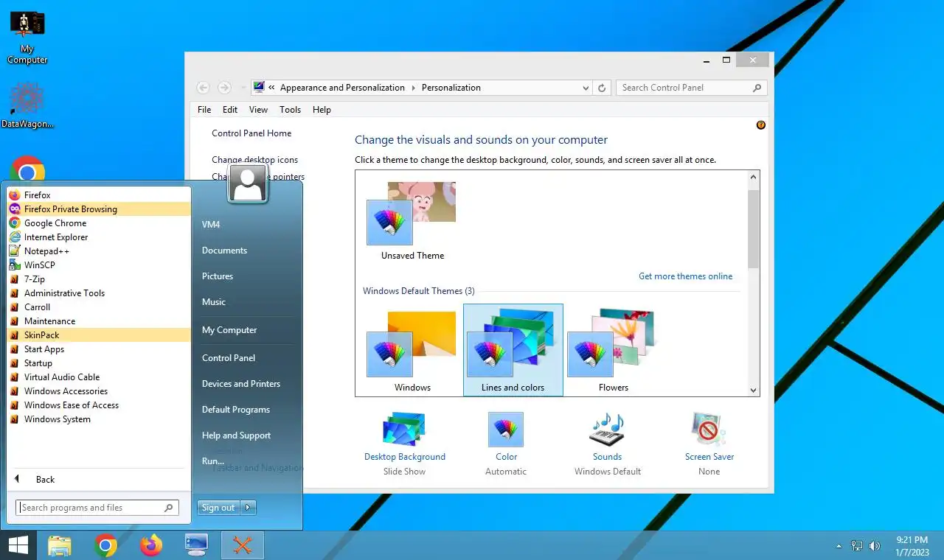This screenshot has height=560, width=944.
Task: Open Windows Ease of Access folder
Action: click(x=99, y=405)
